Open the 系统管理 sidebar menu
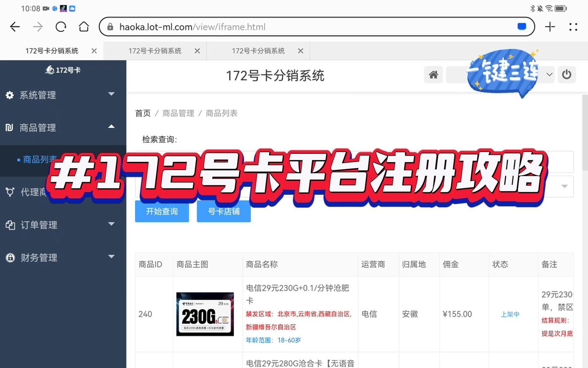Screen dimensions: 588x368 (x=63, y=95)
